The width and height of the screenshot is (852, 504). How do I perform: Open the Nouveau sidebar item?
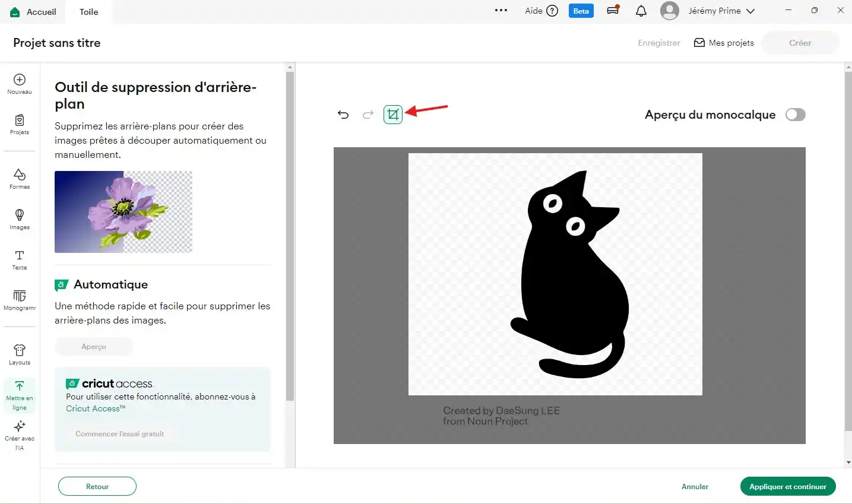pyautogui.click(x=20, y=84)
